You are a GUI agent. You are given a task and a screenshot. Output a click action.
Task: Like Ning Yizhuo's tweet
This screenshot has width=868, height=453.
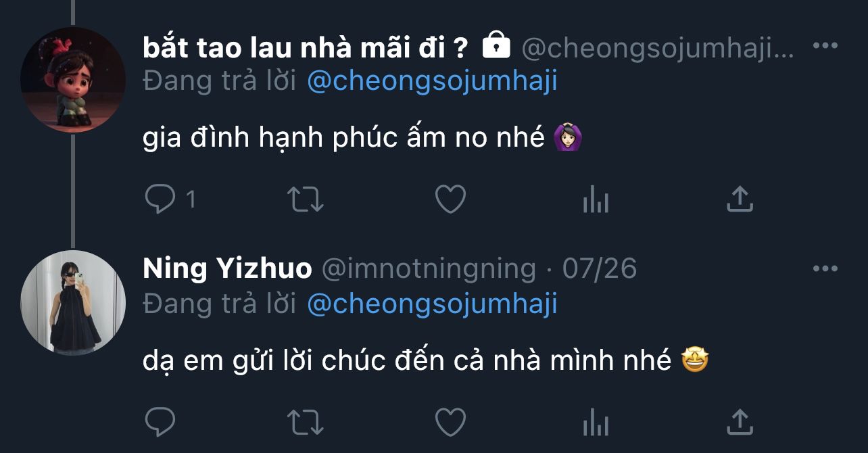[450, 423]
